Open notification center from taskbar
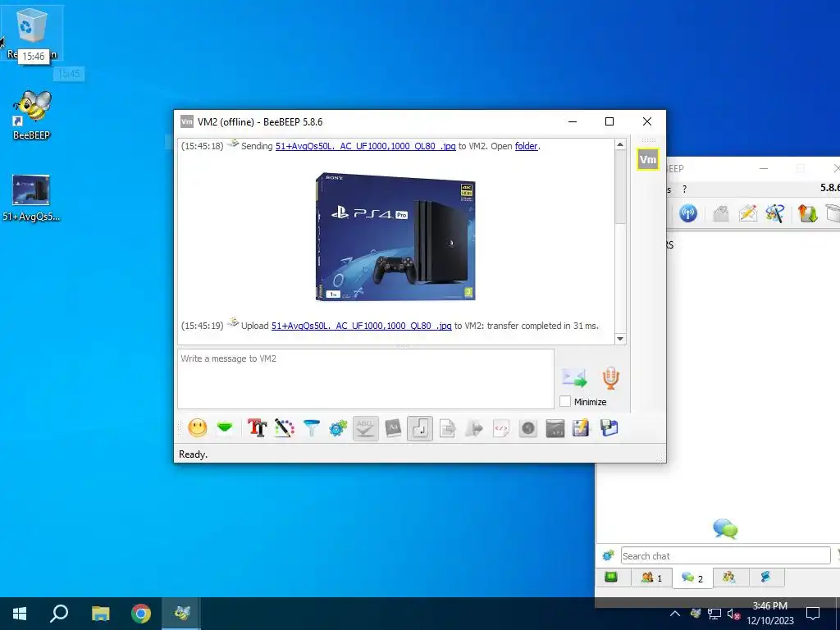The image size is (840, 630). click(x=813, y=614)
